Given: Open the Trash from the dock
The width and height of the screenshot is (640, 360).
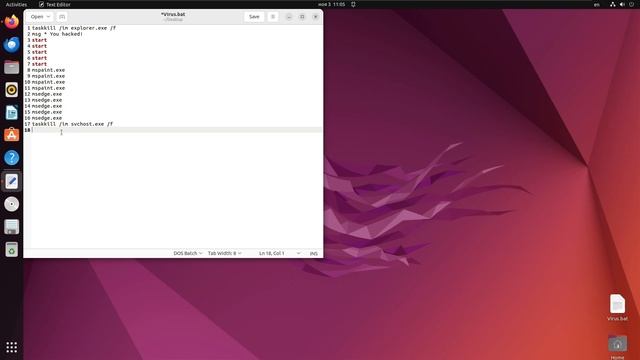Looking at the screenshot, I should coord(11,249).
